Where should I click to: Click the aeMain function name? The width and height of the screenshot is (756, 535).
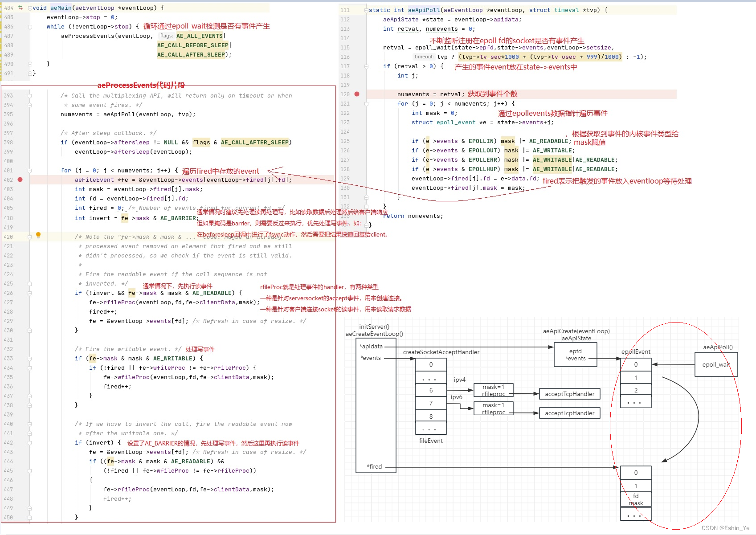point(61,8)
